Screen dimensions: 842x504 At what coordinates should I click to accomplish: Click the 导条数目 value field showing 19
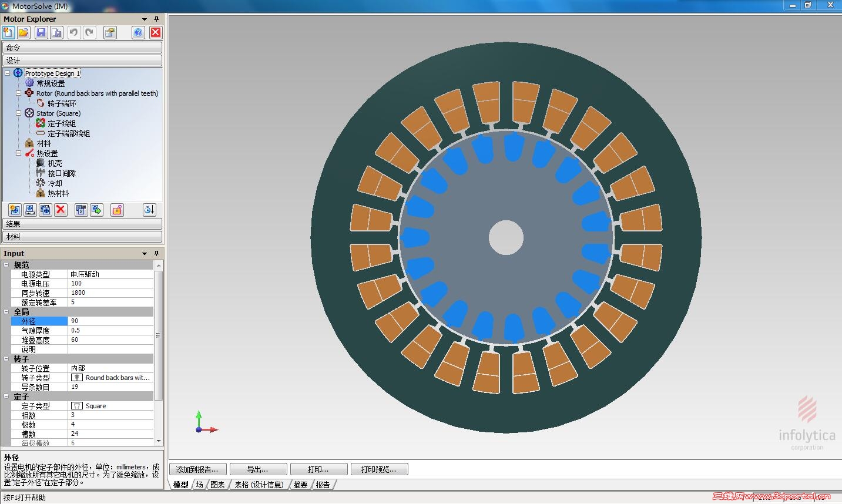(x=111, y=387)
